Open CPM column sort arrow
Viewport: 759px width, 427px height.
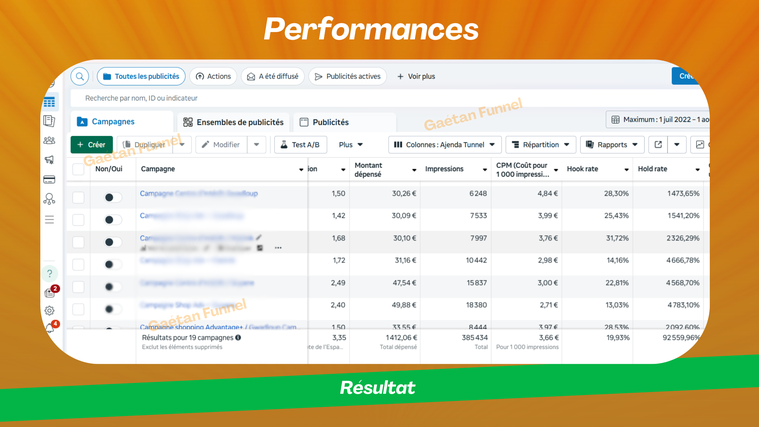click(556, 169)
